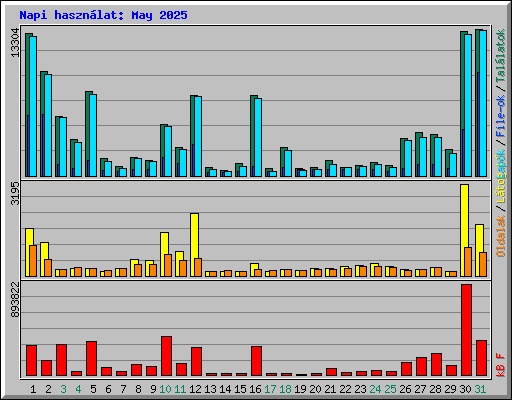Click the x-axis label for day 17

pyautogui.click(x=270, y=389)
